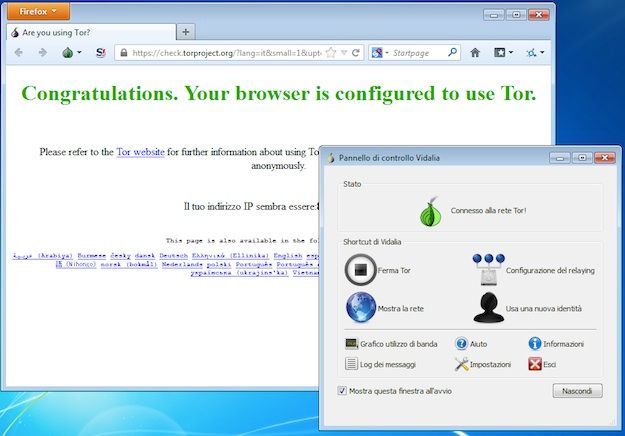Screen dimensions: 625x436
Task: Open 'Configurazione del relaying' relay icon
Action: [489, 269]
